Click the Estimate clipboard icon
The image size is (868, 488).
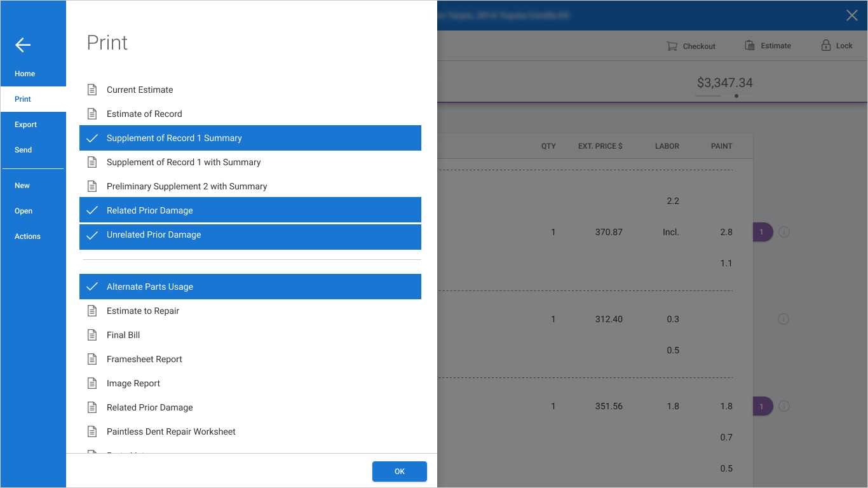coord(750,46)
